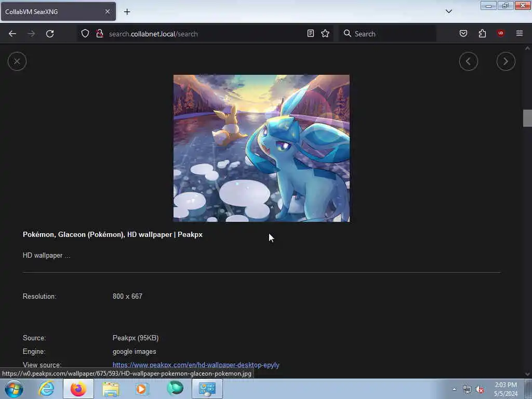The height and width of the screenshot is (399, 532).
Task: Show the previous image result
Action: pyautogui.click(x=469, y=61)
